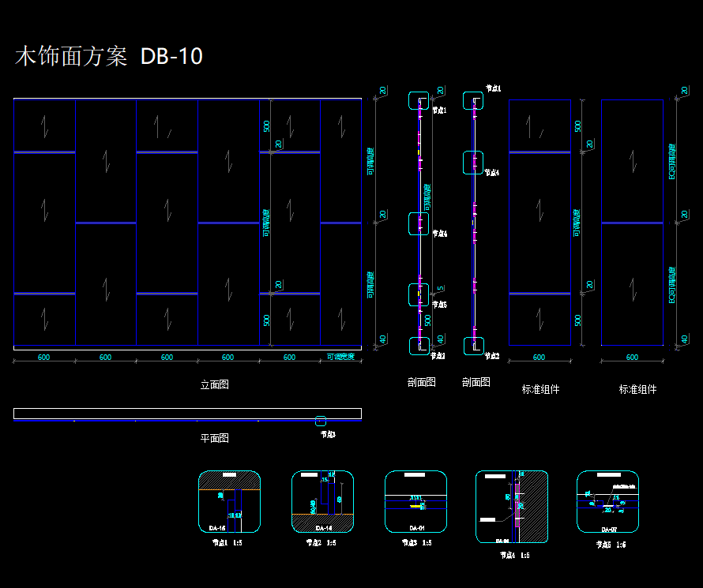Click the DA-07 text inside detail
The image size is (703, 588).
[x=609, y=530]
